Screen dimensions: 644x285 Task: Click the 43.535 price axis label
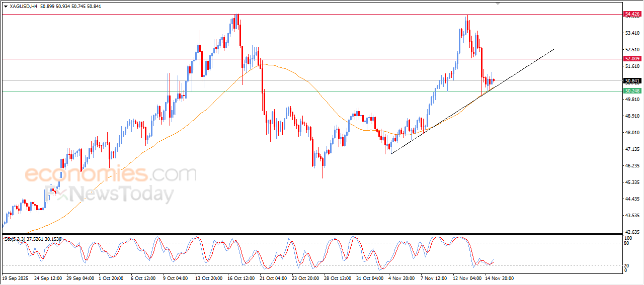[x=632, y=216]
